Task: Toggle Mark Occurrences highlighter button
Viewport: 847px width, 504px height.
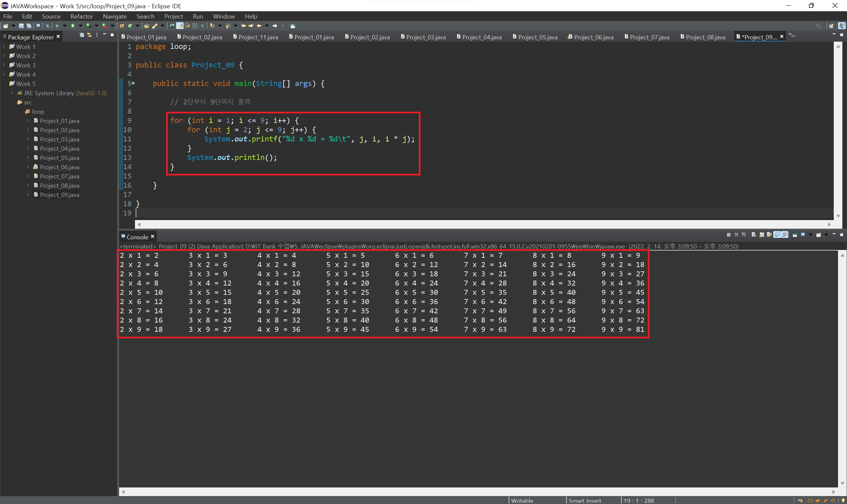Action: click(180, 26)
